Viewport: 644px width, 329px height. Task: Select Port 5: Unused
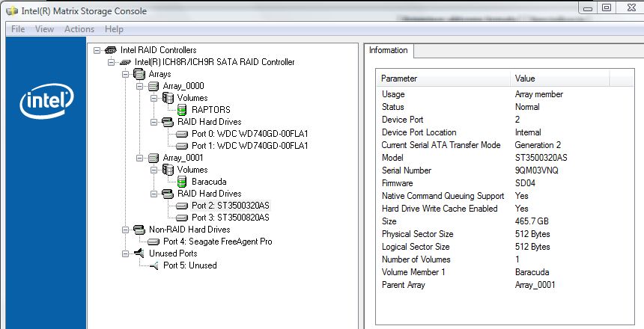[x=189, y=265]
